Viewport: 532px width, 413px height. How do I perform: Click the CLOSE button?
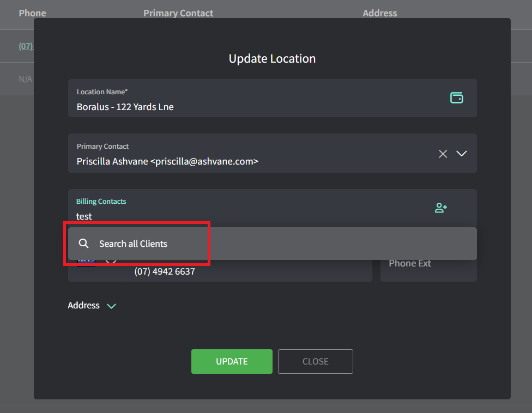coord(316,361)
